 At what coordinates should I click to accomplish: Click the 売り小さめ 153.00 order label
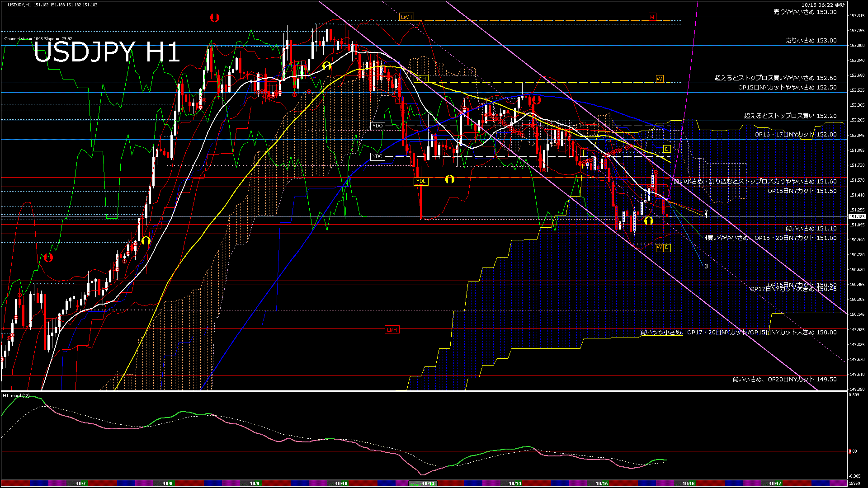[x=811, y=41]
